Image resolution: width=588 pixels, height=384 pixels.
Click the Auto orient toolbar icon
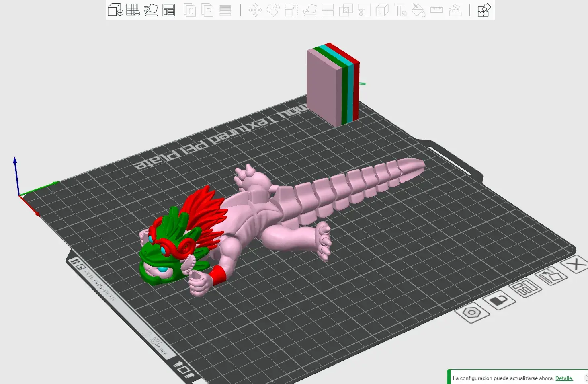151,10
